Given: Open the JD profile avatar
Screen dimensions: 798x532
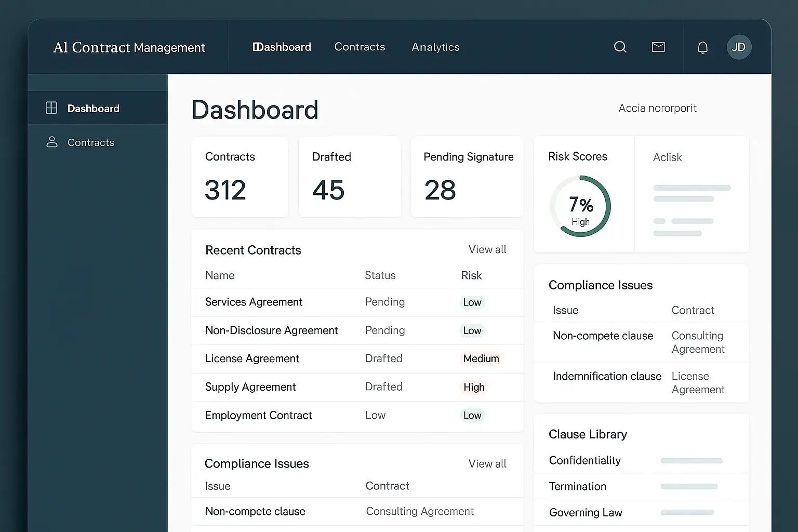Looking at the screenshot, I should (x=739, y=47).
